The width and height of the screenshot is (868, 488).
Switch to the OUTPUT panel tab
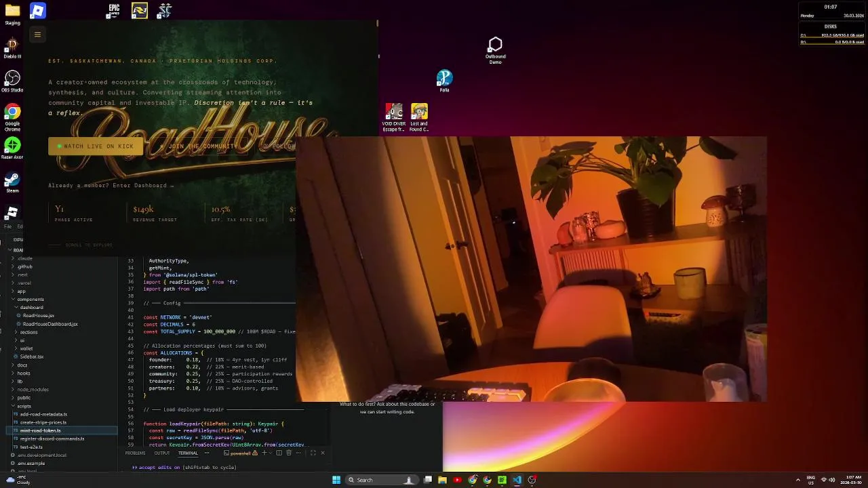click(x=162, y=453)
